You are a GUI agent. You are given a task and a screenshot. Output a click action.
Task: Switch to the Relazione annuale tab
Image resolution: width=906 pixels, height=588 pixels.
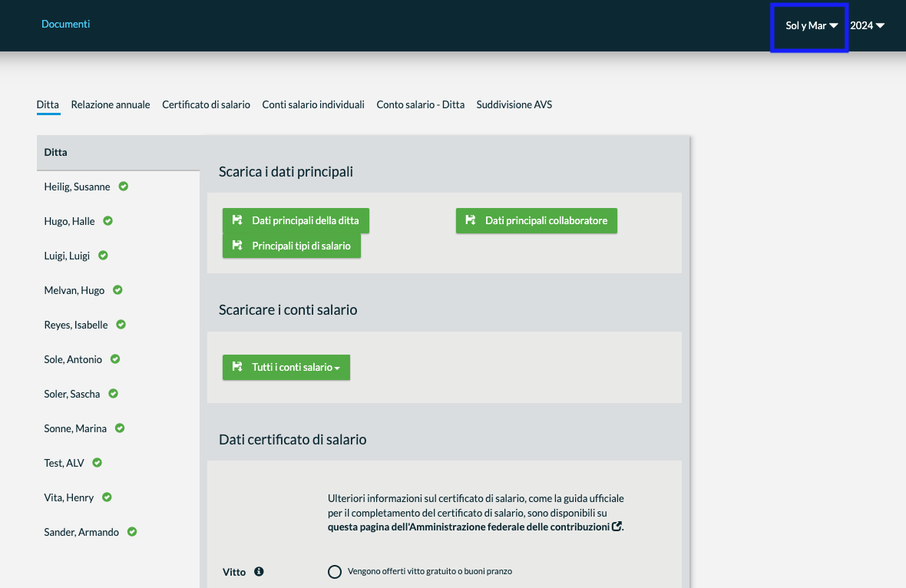111,104
